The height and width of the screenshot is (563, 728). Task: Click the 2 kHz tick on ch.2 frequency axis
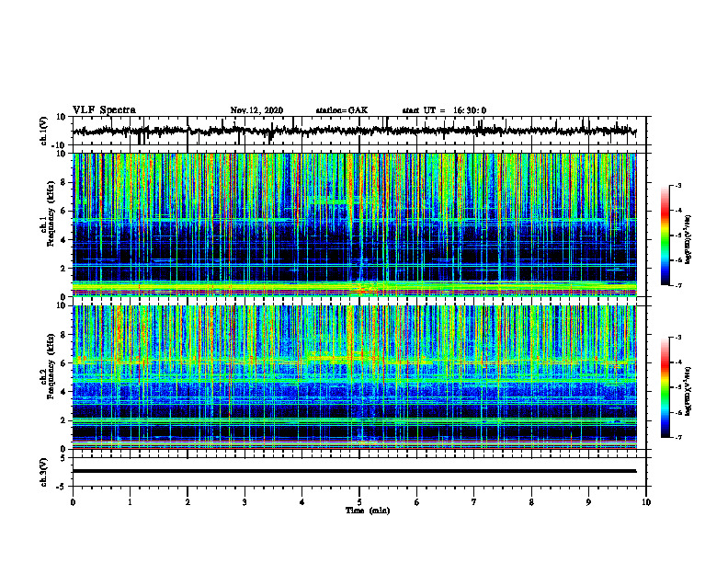pos(63,420)
